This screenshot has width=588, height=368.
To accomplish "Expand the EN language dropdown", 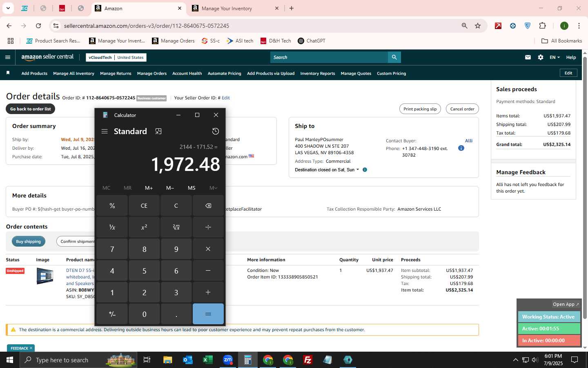I will 555,57.
